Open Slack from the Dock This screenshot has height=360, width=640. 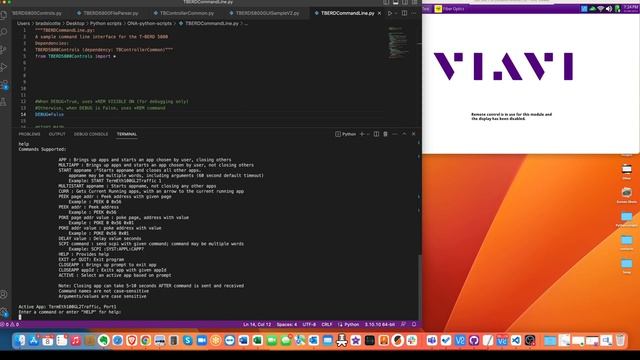(411, 340)
